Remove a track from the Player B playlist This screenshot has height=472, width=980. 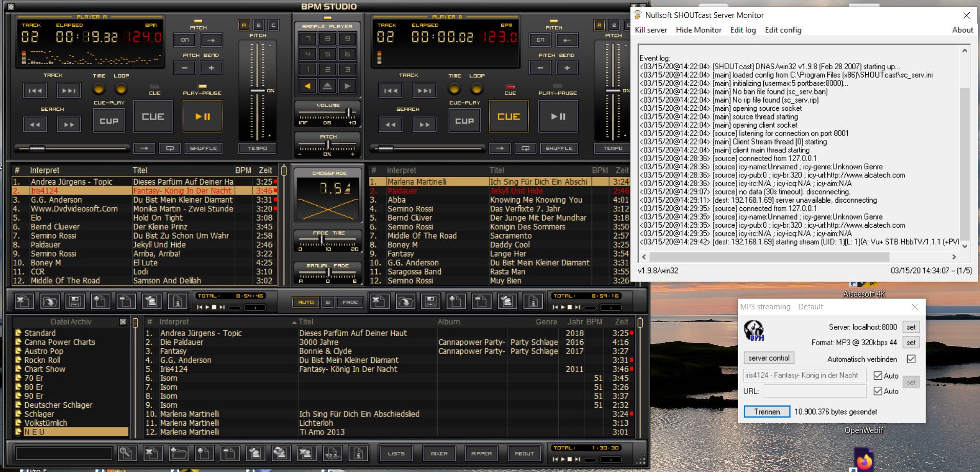coord(482,301)
